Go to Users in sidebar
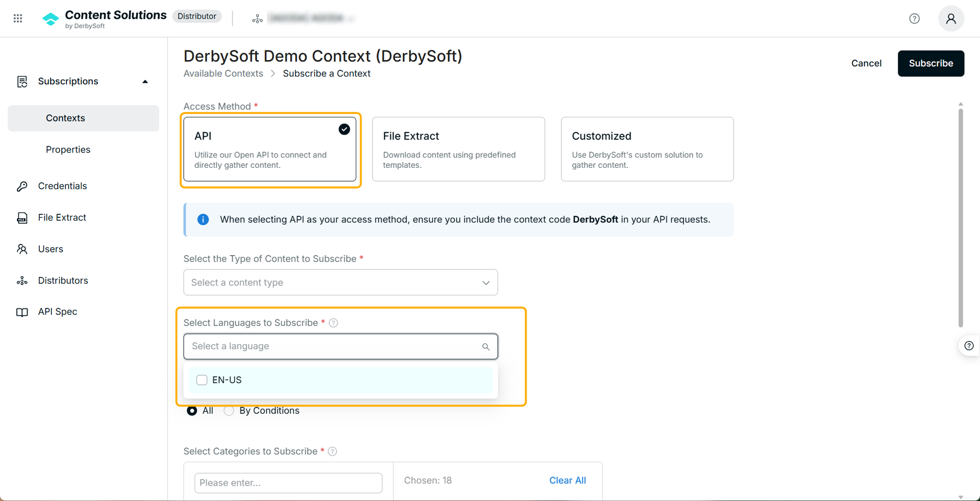Screen dimensions: 980x501 (51, 249)
